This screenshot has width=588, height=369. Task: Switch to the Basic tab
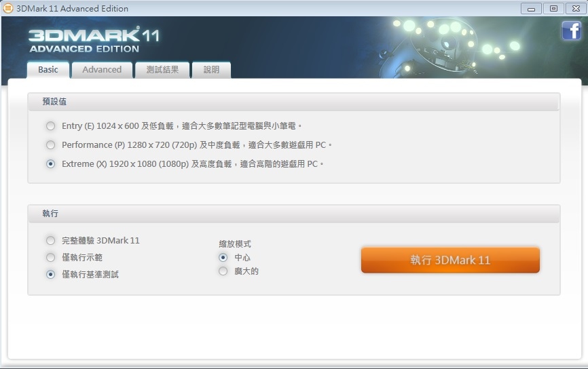(48, 70)
